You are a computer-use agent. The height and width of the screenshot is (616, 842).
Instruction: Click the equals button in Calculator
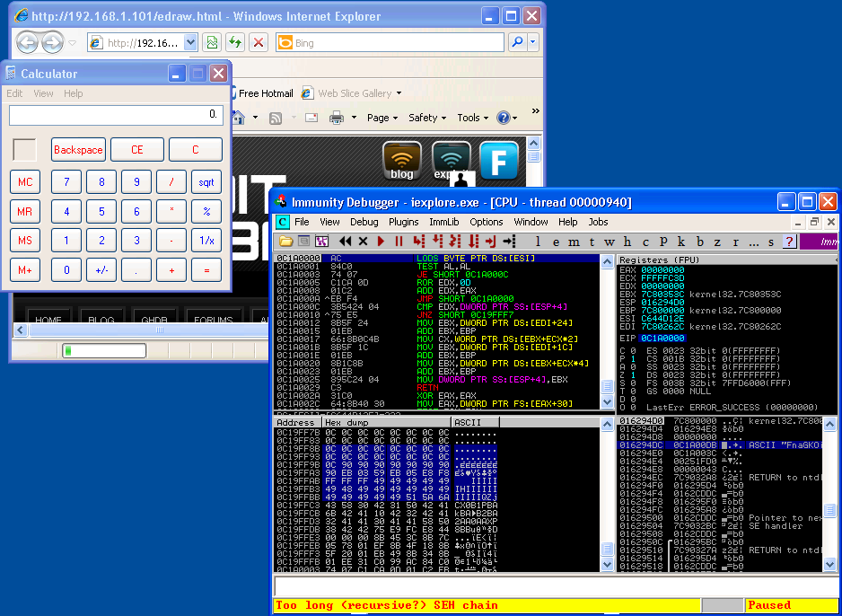[x=206, y=270]
